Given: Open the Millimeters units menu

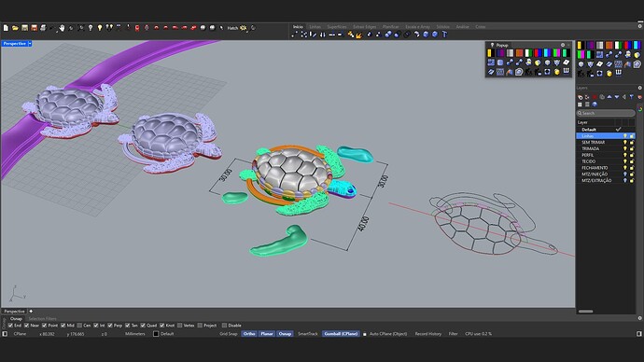Looking at the screenshot, I should (x=135, y=334).
